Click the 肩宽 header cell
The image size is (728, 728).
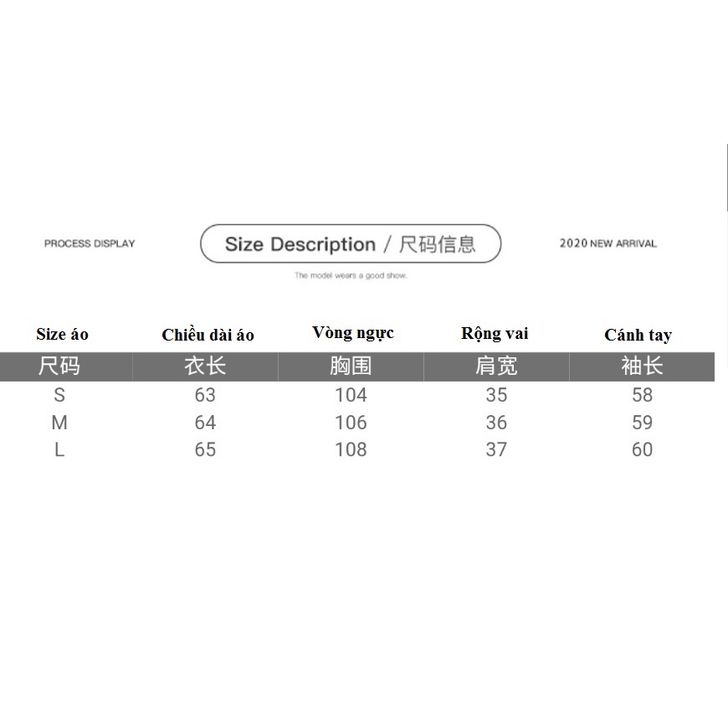(x=496, y=367)
